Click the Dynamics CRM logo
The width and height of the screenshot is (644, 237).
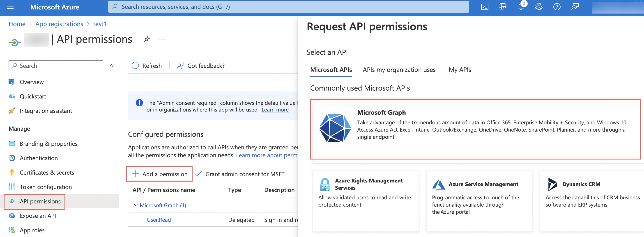click(x=552, y=184)
